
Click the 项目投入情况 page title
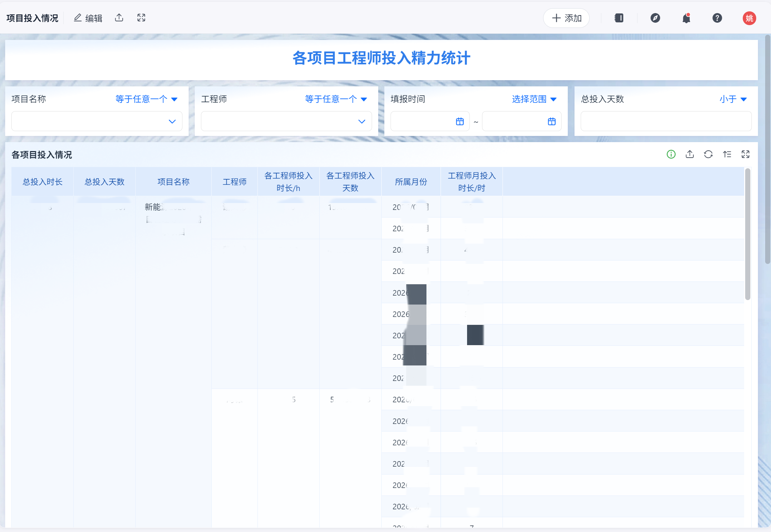tap(32, 18)
